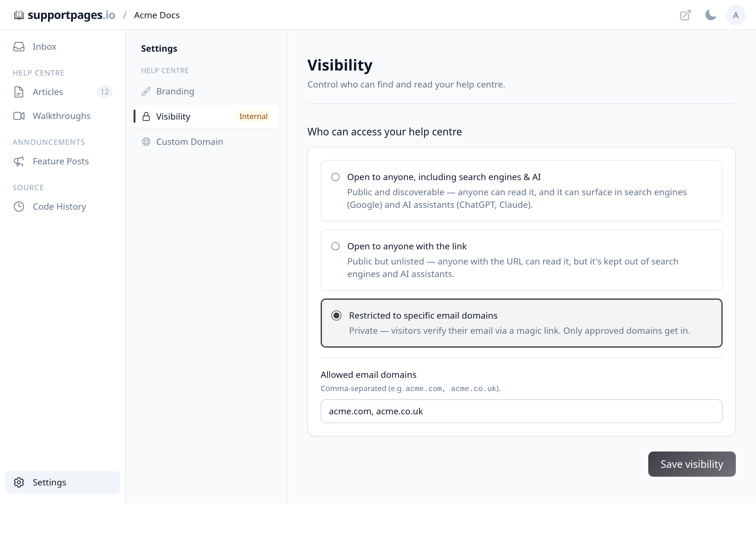This screenshot has width=756, height=534.
Task: Go to Articles in the sidebar
Action: coord(63,92)
